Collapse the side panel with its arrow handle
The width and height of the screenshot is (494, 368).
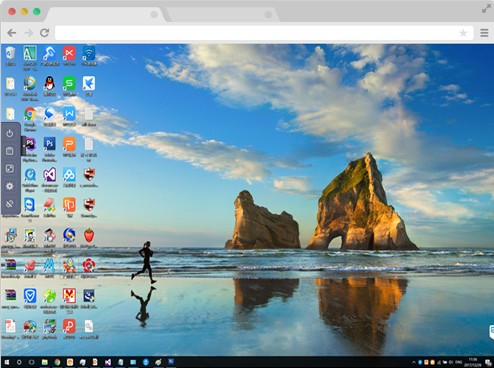[x=23, y=146]
